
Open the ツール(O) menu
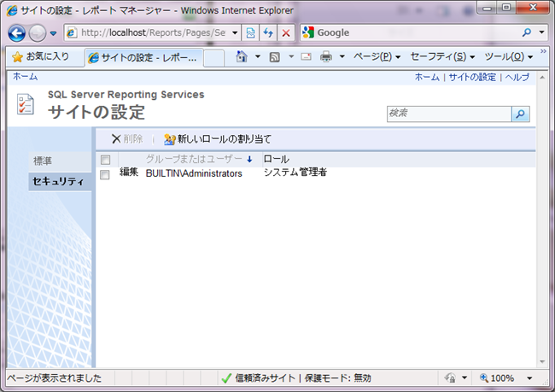click(x=509, y=56)
